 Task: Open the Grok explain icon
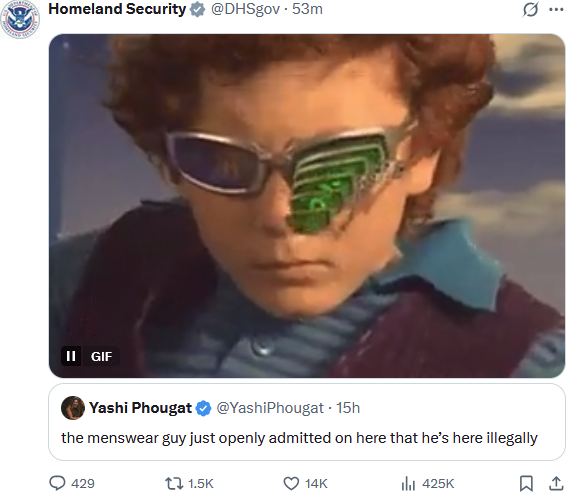531,10
